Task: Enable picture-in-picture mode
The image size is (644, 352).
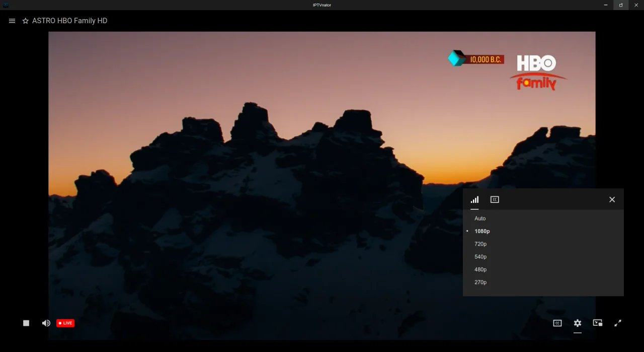Action: point(598,323)
